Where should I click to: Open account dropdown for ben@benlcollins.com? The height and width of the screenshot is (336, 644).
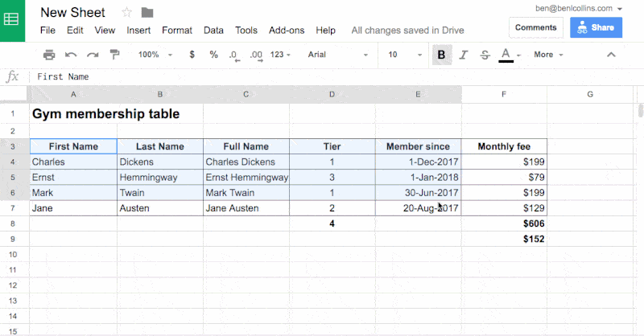pyautogui.click(x=579, y=8)
